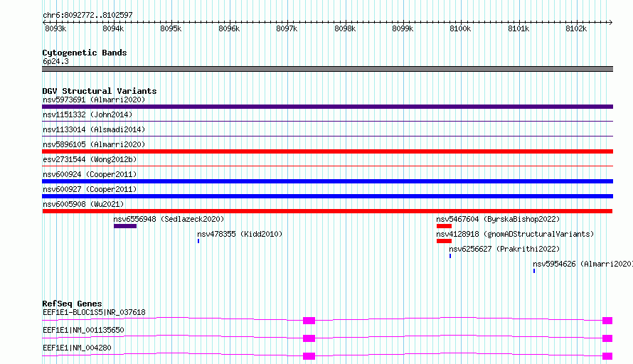Screen dimensions: 633x364
Task: Open variant nsv478355 (Kidd2010) label
Action: (240, 234)
